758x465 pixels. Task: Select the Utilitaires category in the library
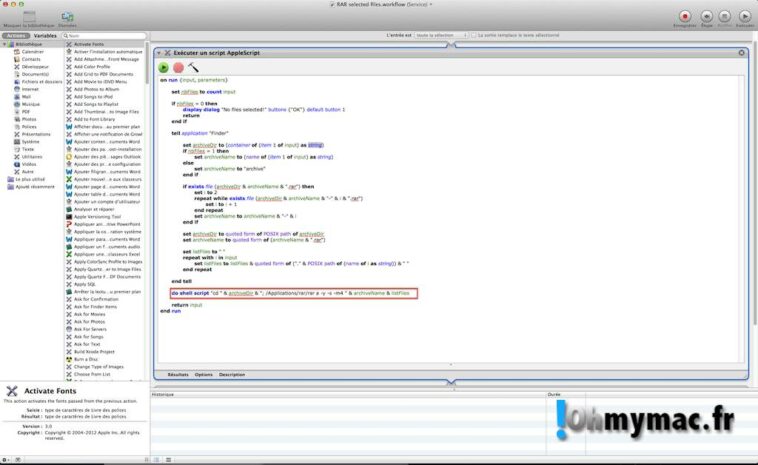tap(32, 156)
